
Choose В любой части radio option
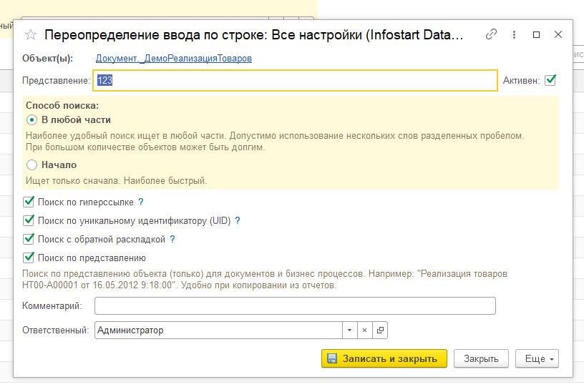click(31, 120)
